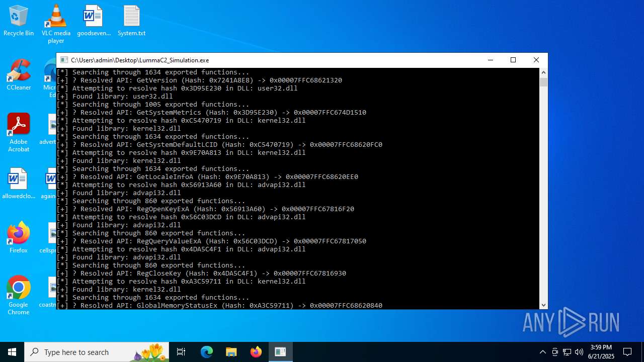Open Task View on the taskbar
The height and width of the screenshot is (362, 644).
tap(181, 352)
